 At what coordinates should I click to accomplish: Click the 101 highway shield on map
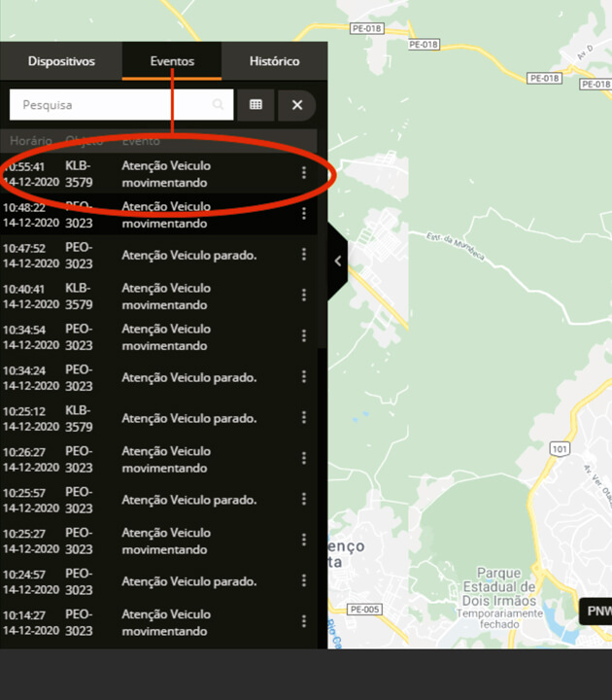click(x=560, y=448)
